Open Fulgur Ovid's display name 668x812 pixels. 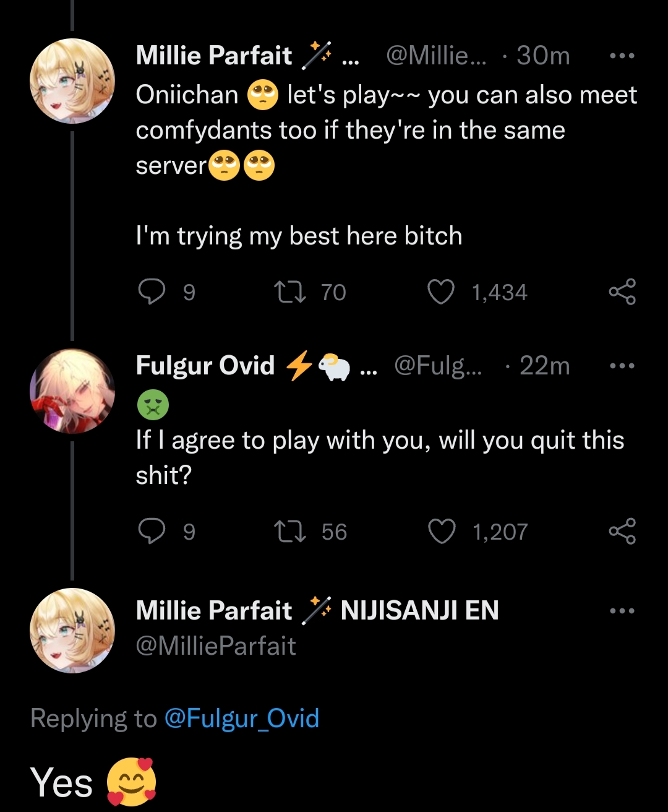click(205, 366)
